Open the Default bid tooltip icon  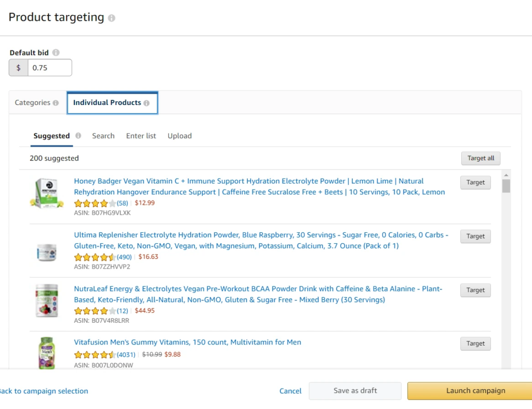[x=55, y=52]
